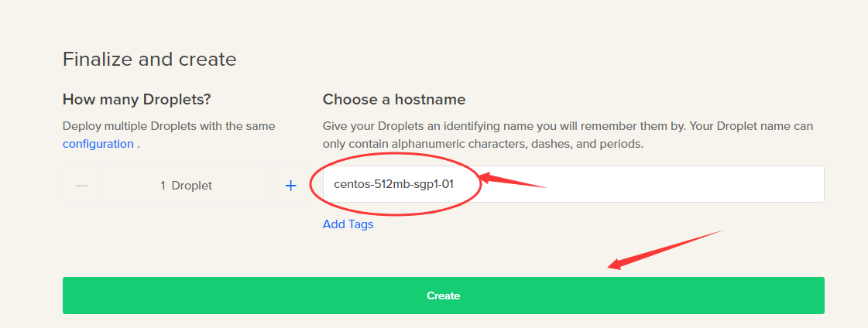868x328 pixels.
Task: Decrease Droplet count with minus icon
Action: coord(82,186)
